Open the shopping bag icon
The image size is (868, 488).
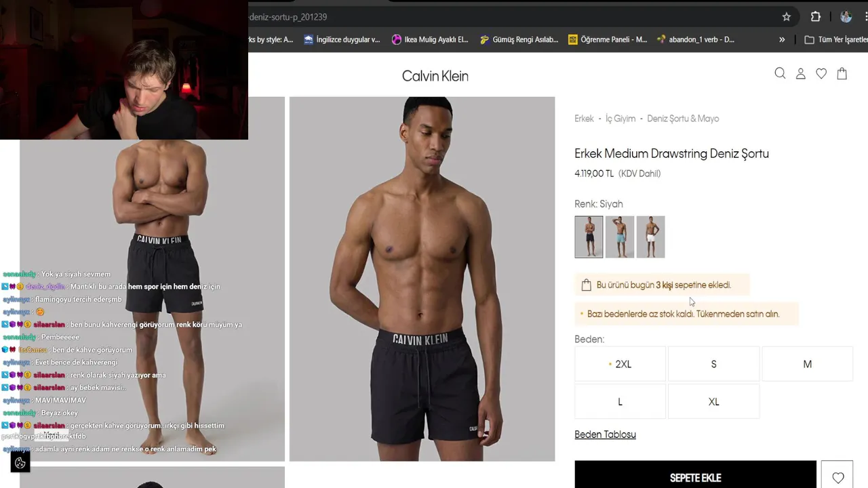[842, 73]
